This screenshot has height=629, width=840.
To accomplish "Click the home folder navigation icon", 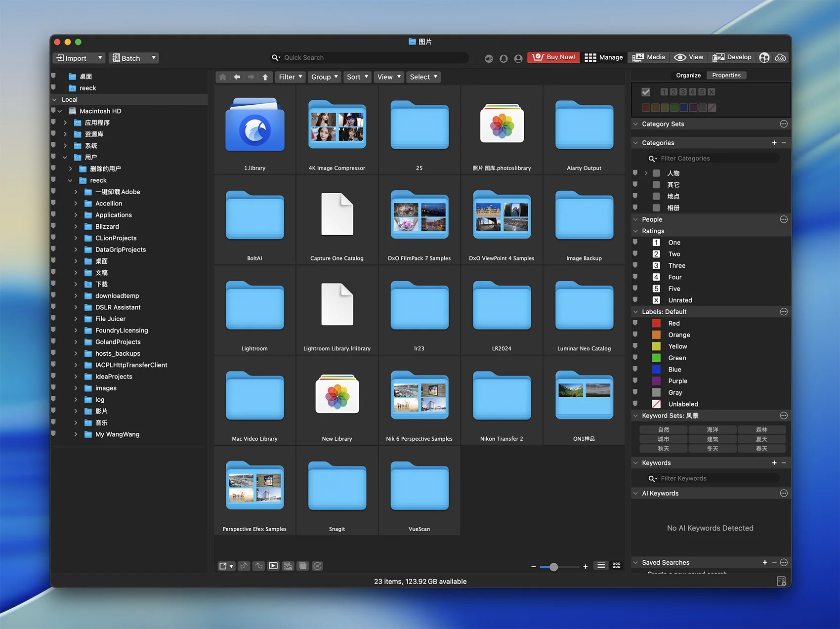I will click(223, 77).
